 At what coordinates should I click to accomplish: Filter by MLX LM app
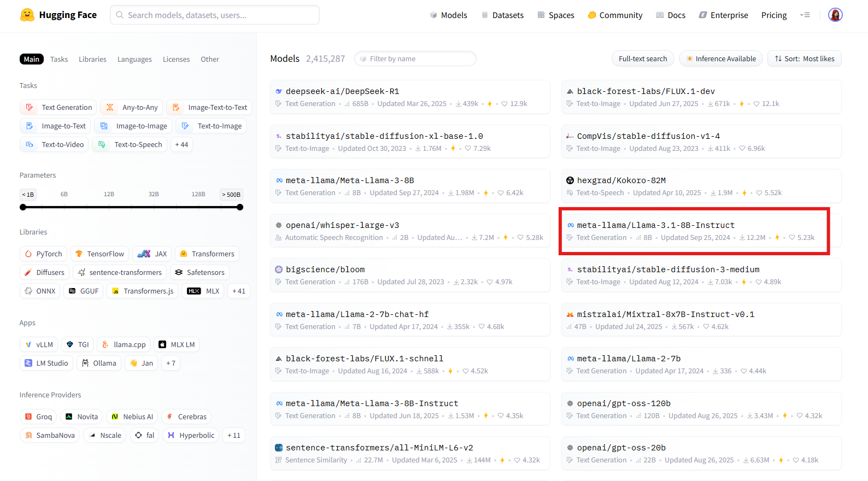(177, 344)
